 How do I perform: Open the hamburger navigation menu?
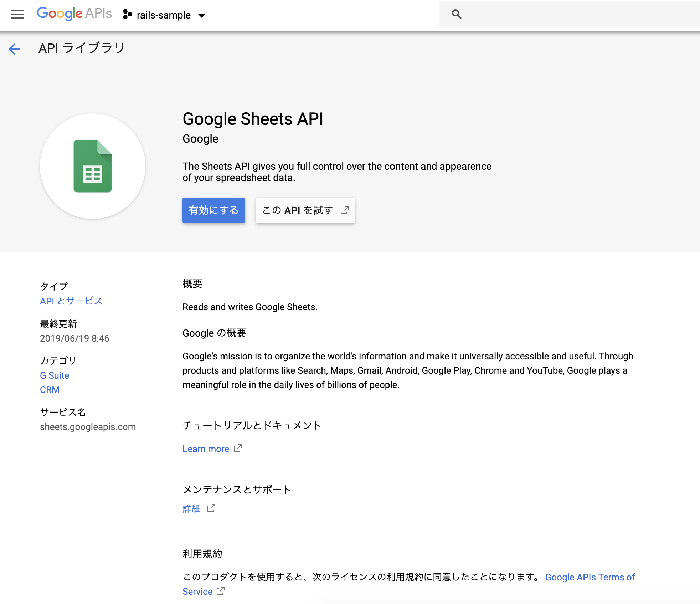coord(17,14)
